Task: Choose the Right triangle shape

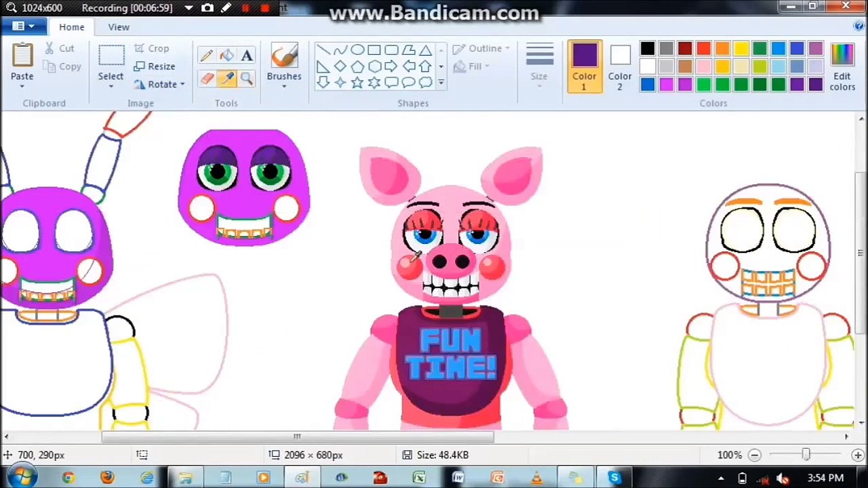Action: [323, 66]
